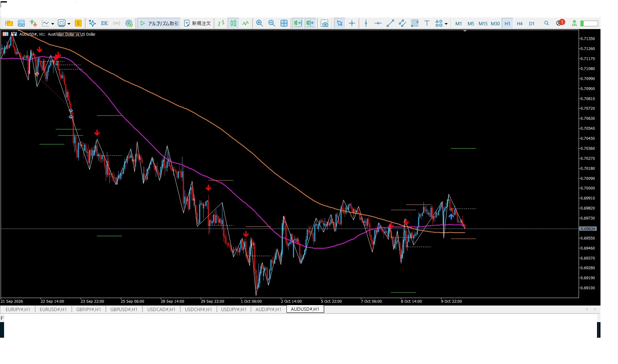Expand the shapes objects dropdown arrow
This screenshot has width=618, height=364.
[446, 24]
